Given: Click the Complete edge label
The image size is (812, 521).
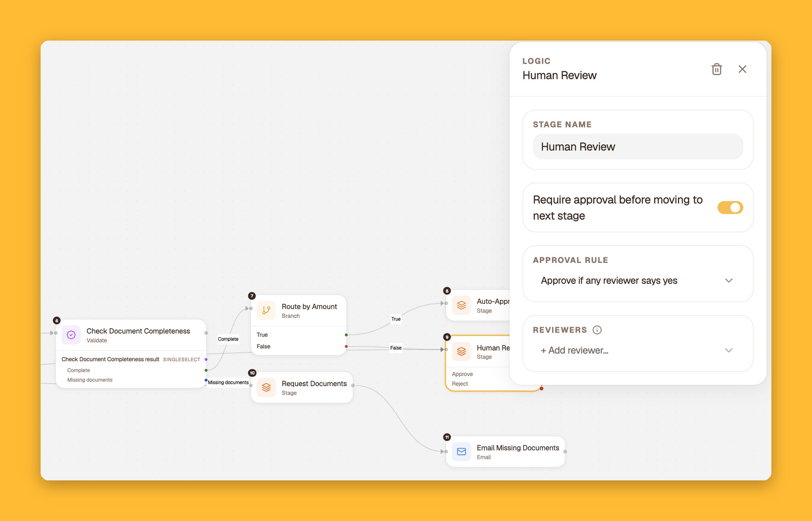Looking at the screenshot, I should click(x=228, y=339).
